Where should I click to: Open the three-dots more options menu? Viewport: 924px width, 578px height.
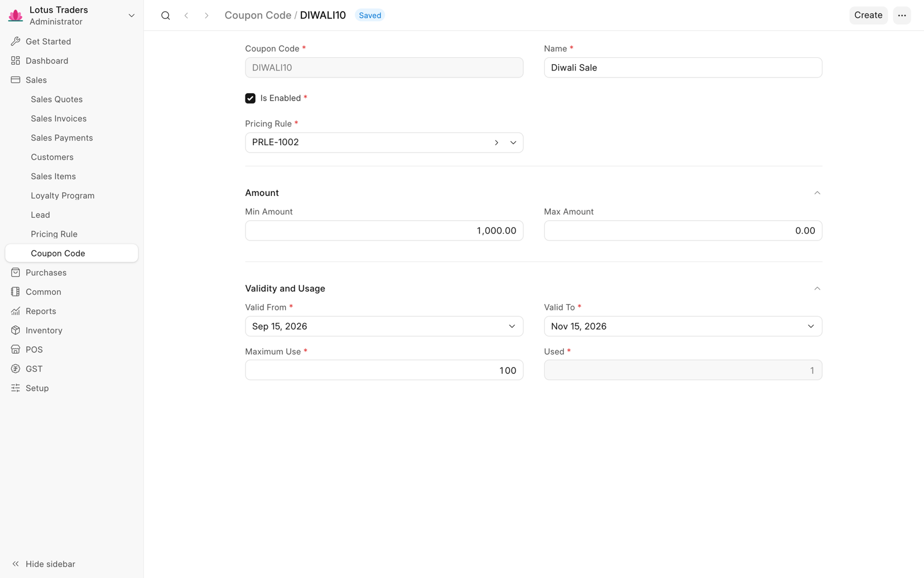(902, 16)
